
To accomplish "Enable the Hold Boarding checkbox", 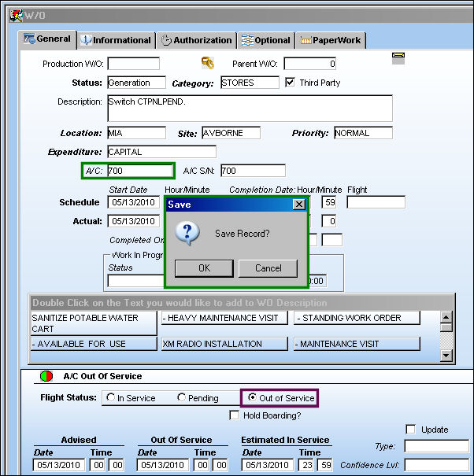I will [234, 415].
